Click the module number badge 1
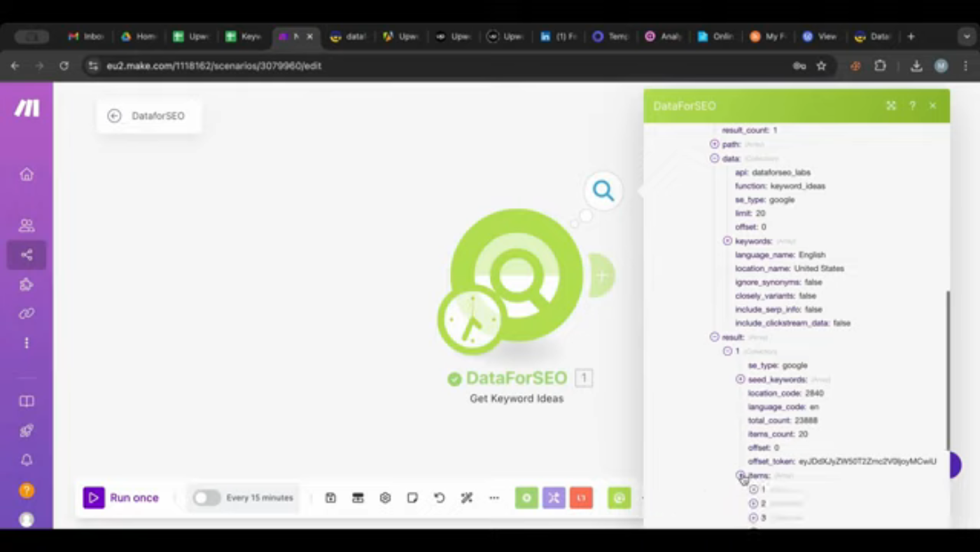This screenshot has height=552, width=980. click(x=584, y=378)
